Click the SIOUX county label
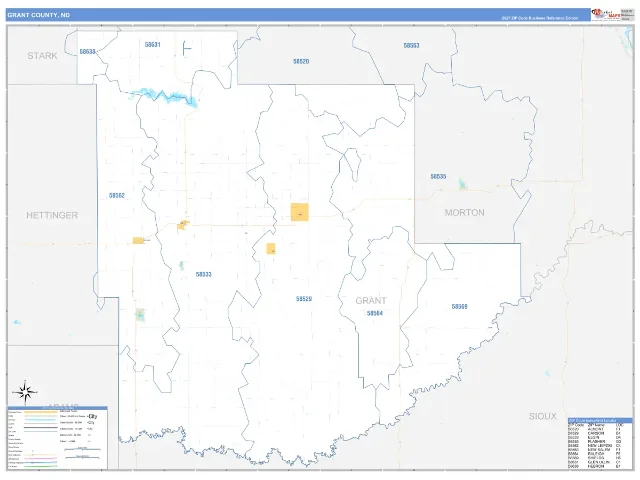 click(x=542, y=416)
